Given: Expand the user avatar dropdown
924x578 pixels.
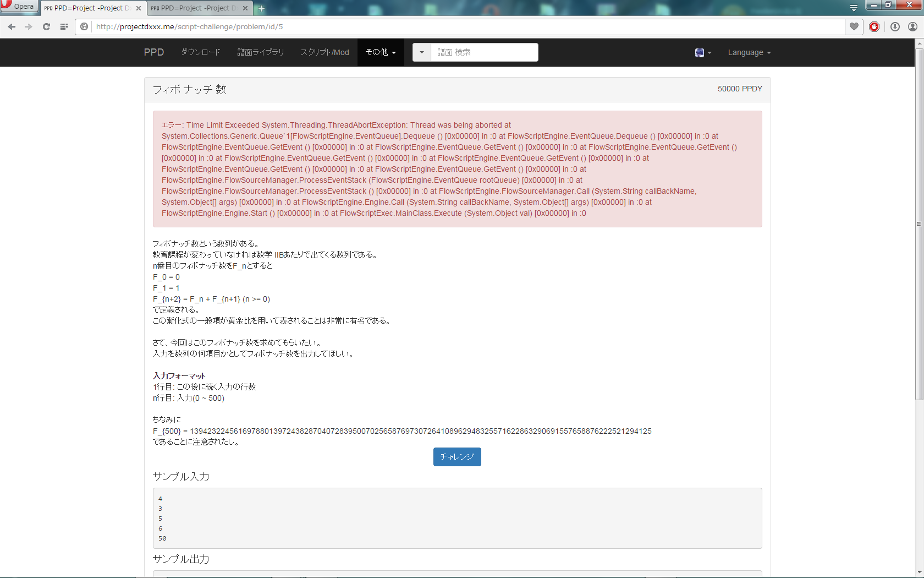Looking at the screenshot, I should click(703, 52).
